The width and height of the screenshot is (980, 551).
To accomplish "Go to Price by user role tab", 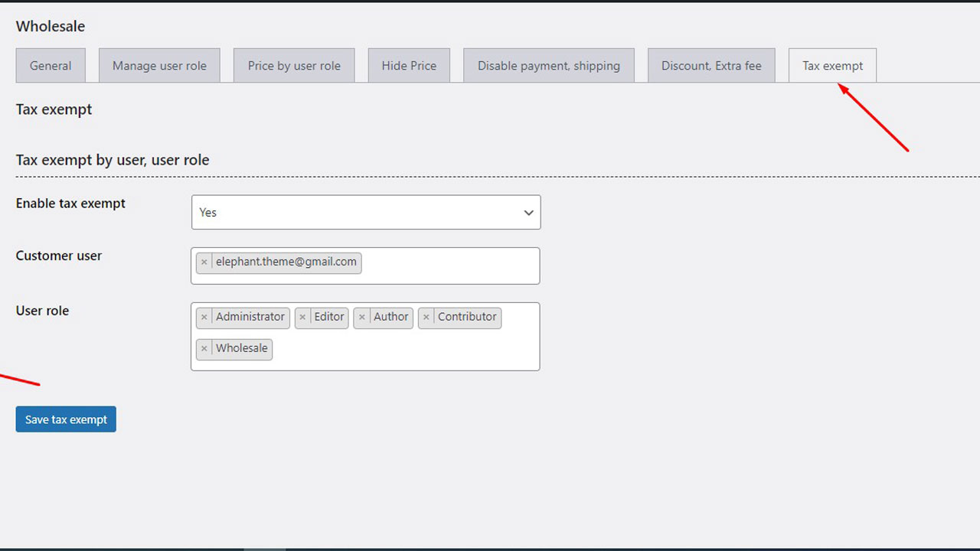I will (294, 66).
